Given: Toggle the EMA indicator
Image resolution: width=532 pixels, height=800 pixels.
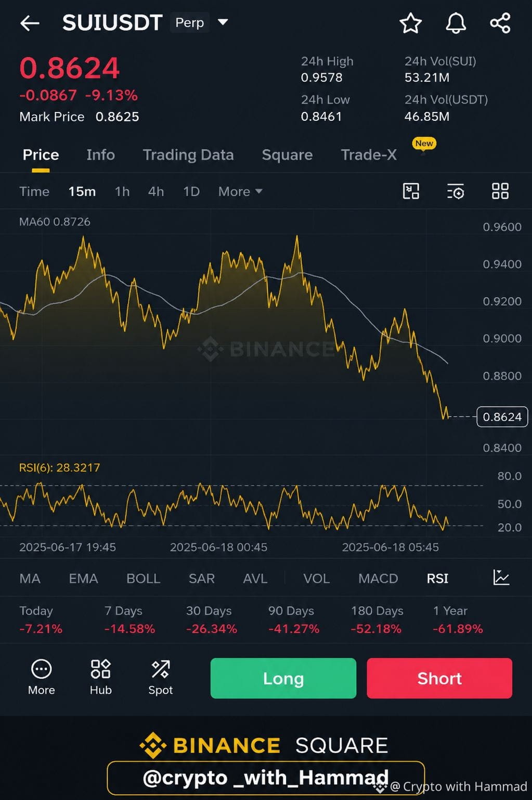Looking at the screenshot, I should (x=83, y=578).
